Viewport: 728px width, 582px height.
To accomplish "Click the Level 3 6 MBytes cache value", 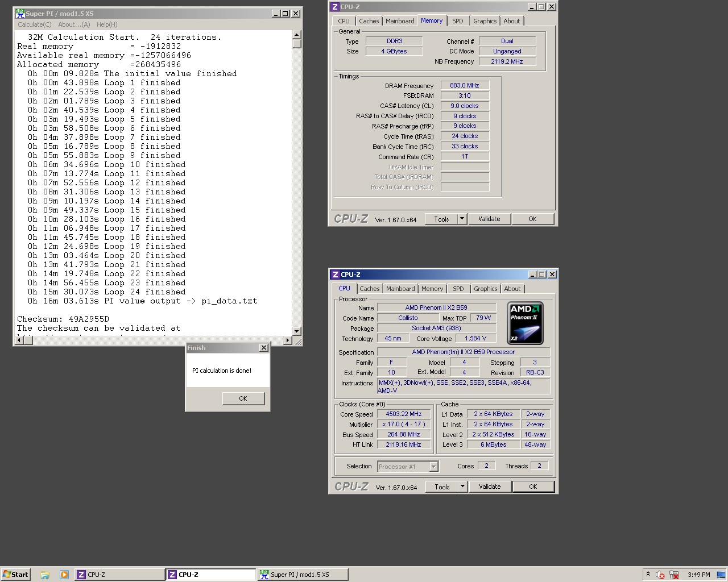I will tap(493, 444).
